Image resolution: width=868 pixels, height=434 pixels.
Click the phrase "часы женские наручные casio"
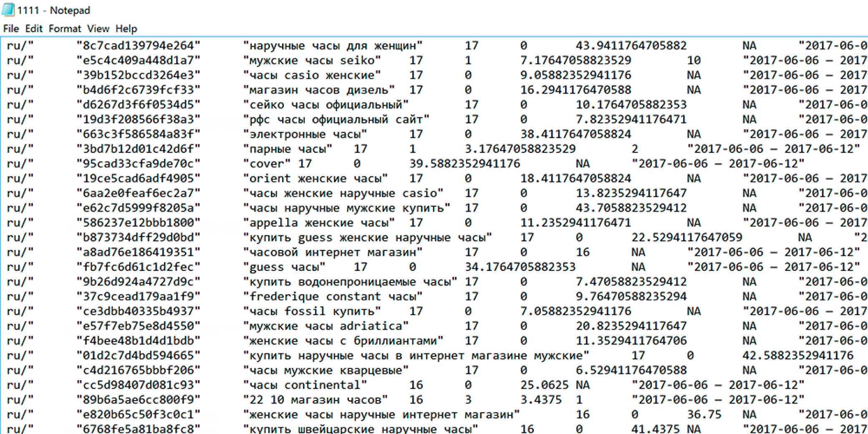[343, 193]
